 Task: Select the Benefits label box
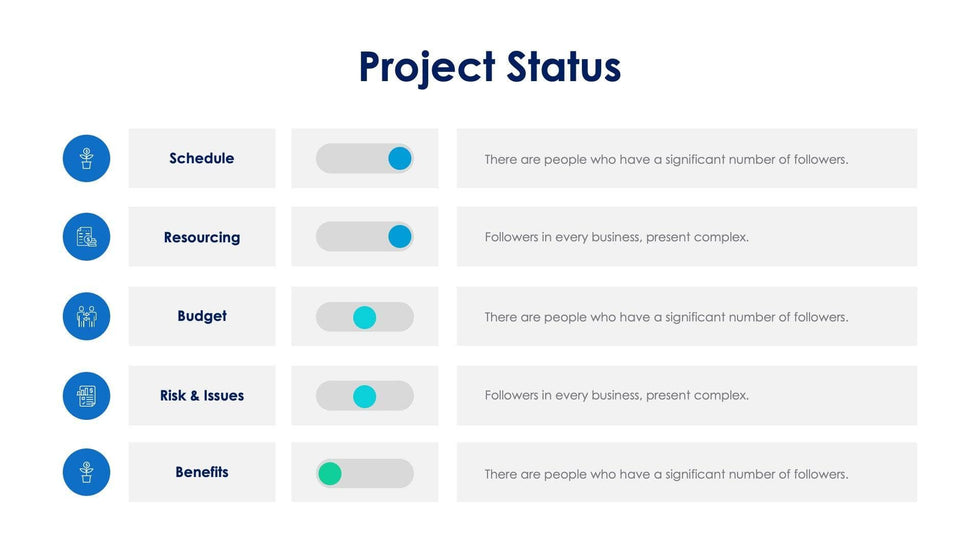202,472
